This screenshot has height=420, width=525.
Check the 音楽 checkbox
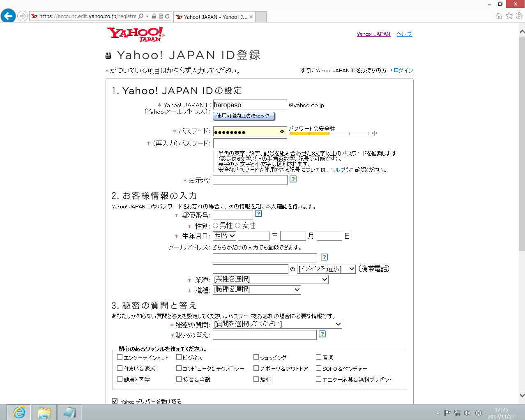(x=318, y=357)
